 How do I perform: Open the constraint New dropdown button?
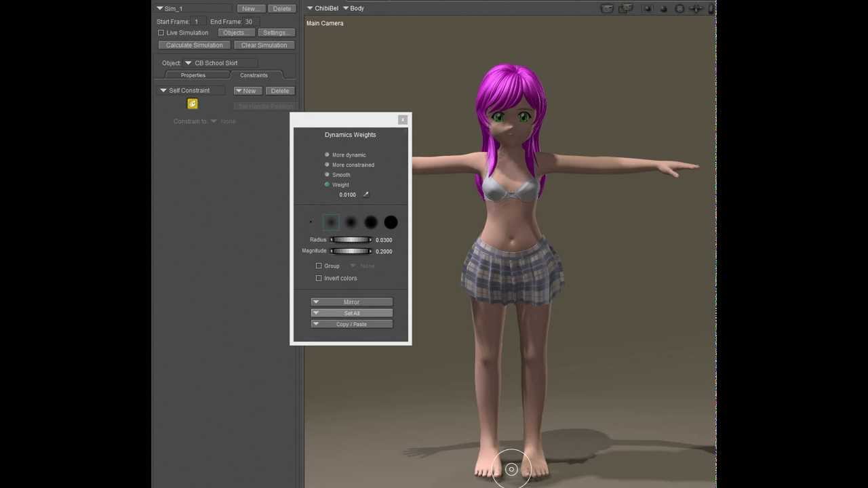point(248,91)
